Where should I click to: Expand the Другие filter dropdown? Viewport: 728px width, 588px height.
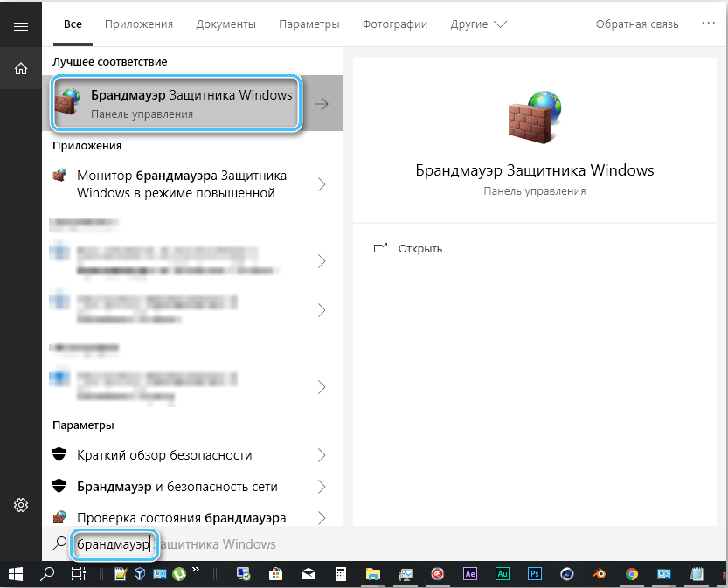pyautogui.click(x=478, y=24)
